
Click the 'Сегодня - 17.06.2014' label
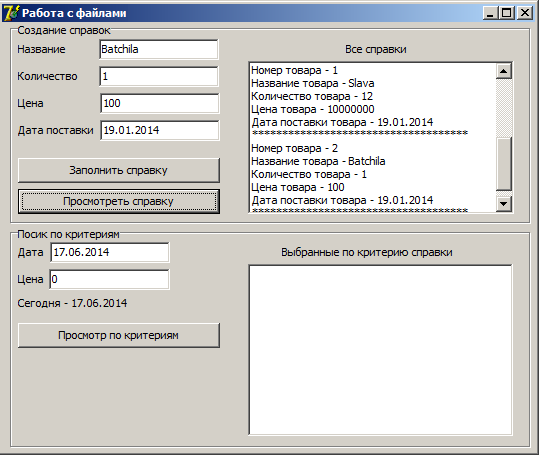pyautogui.click(x=72, y=303)
